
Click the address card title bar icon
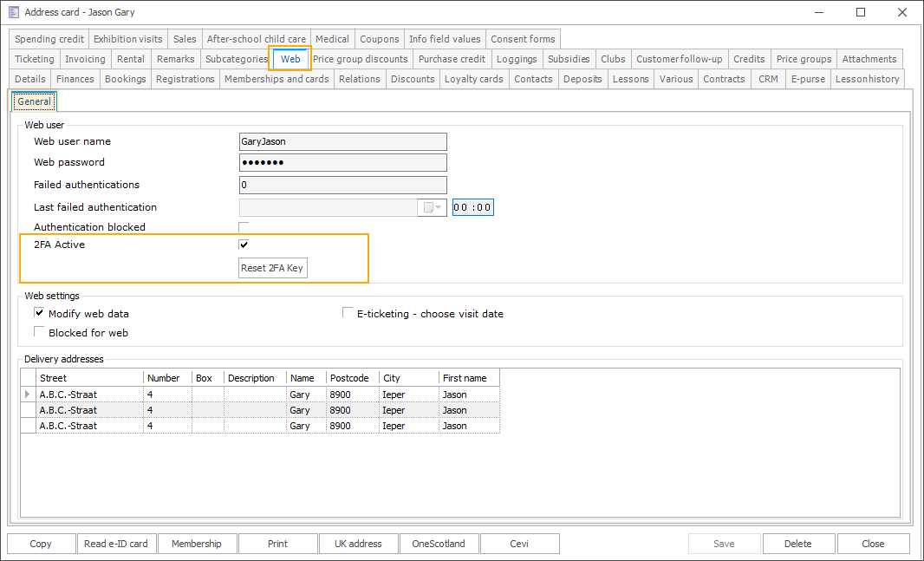[x=13, y=12]
